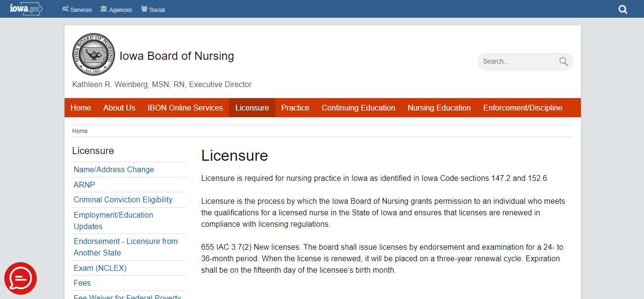Open the ARNP sidebar link
644x299 pixels.
(84, 185)
